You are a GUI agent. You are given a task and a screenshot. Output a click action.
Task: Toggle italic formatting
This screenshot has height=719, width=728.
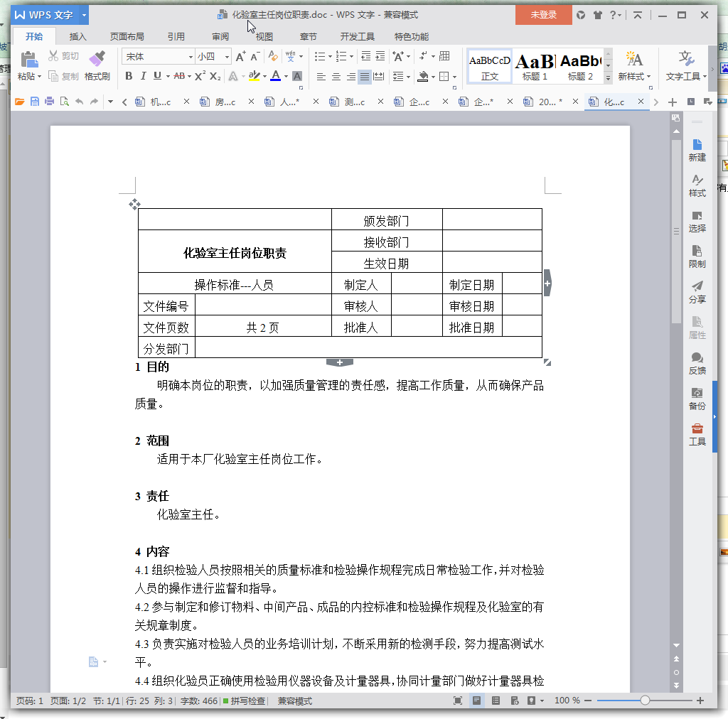coord(143,76)
